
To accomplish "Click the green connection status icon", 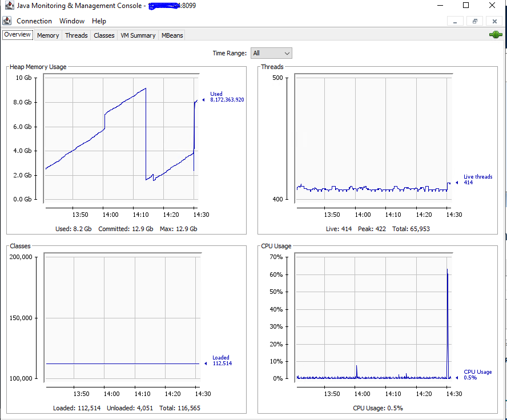I will point(496,35).
